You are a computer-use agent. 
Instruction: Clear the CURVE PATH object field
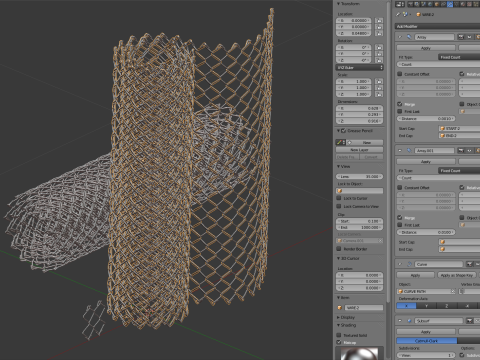click(x=453, y=291)
